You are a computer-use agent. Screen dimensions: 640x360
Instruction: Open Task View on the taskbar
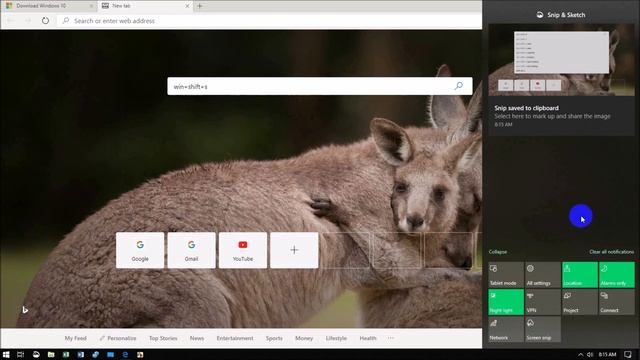pos(20,354)
